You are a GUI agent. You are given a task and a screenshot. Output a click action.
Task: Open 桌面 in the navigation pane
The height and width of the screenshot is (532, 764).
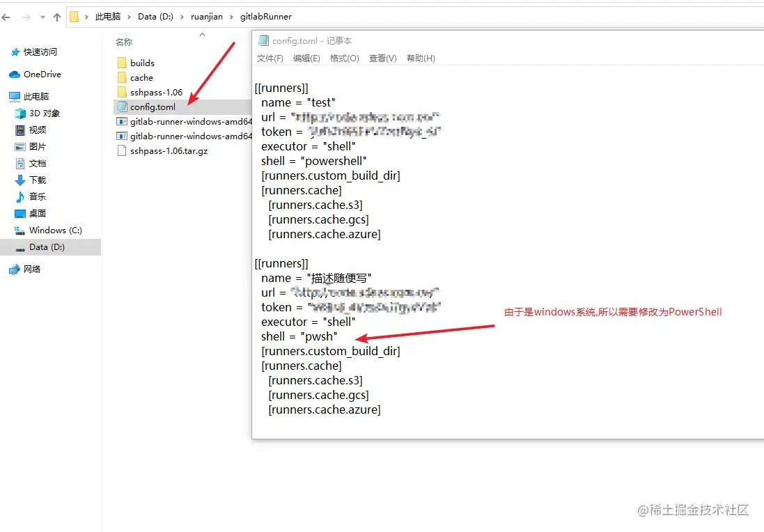38,213
